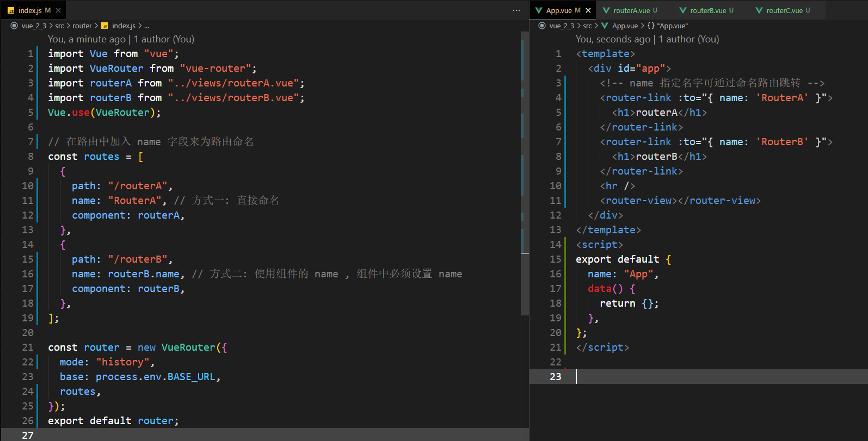The width and height of the screenshot is (868, 441).
Task: Open 'You, seconds ago' blame lens in App.vue
Action: pyautogui.click(x=613, y=39)
